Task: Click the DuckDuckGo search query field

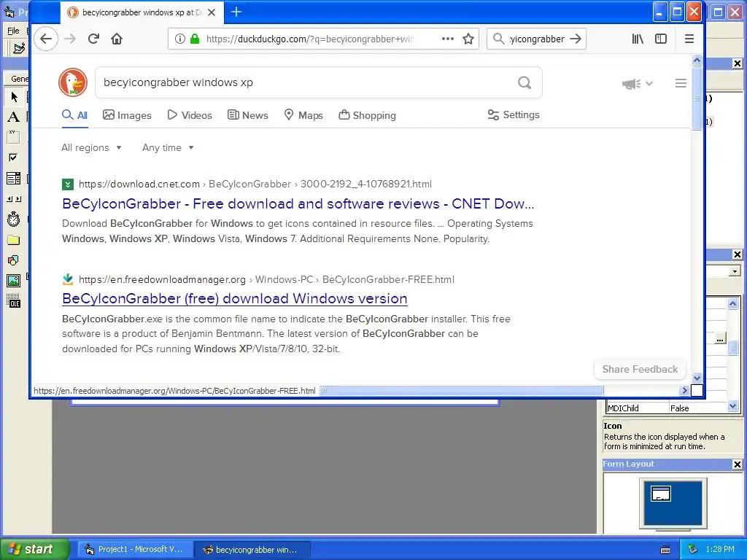Action: pos(305,83)
